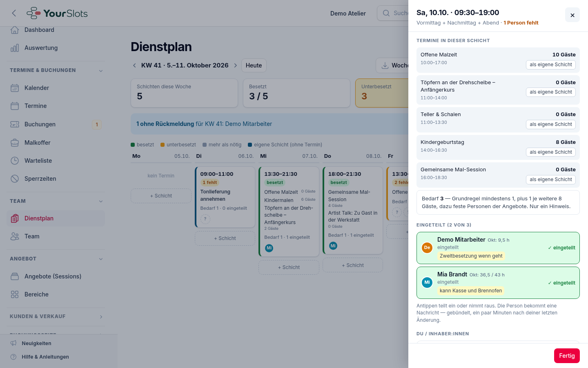Click the back arrow beside the YourSlots logo
Screen dimensions: 588x368
tap(14, 13)
